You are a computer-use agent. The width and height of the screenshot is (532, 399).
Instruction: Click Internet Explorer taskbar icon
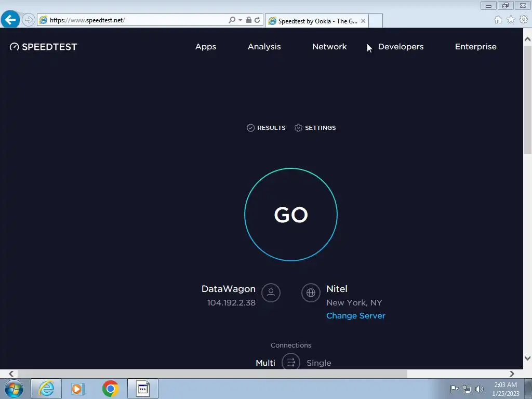[x=46, y=389]
